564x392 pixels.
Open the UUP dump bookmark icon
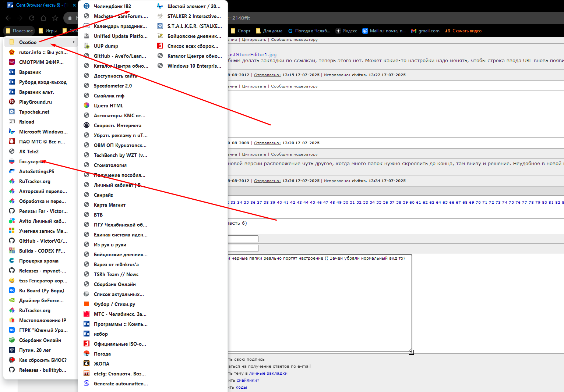87,46
